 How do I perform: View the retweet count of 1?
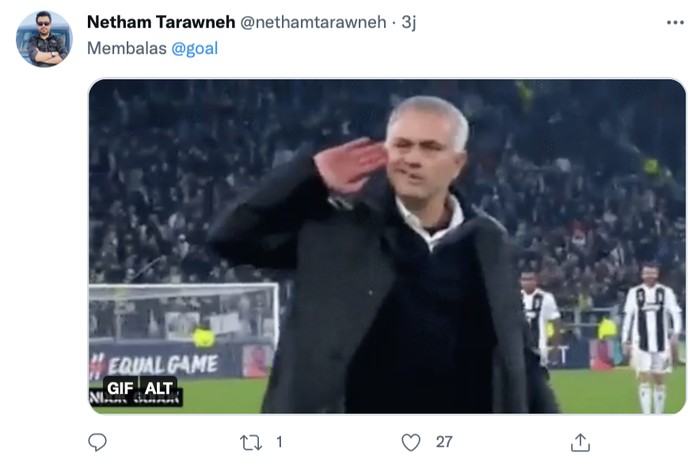pos(279,442)
